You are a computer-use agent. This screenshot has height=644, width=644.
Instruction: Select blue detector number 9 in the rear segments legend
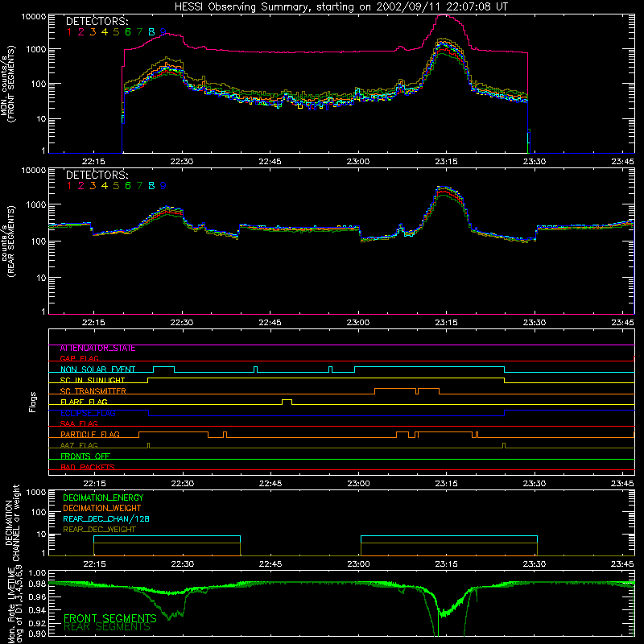[x=163, y=186]
